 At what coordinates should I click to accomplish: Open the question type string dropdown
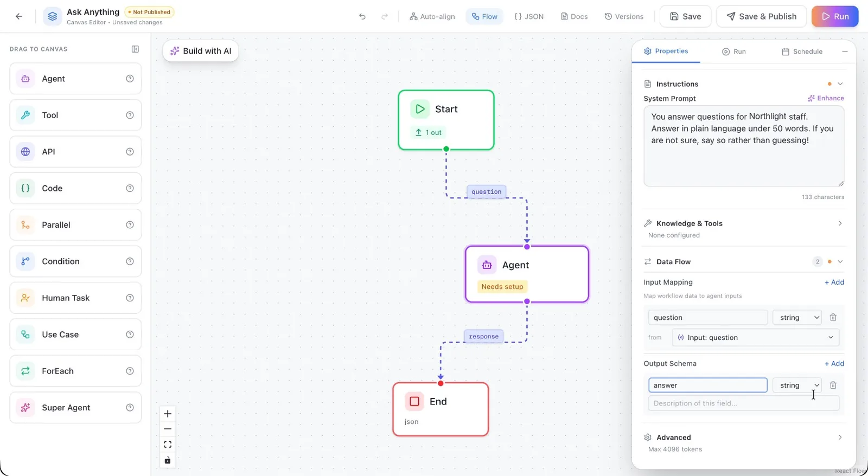pos(797,317)
